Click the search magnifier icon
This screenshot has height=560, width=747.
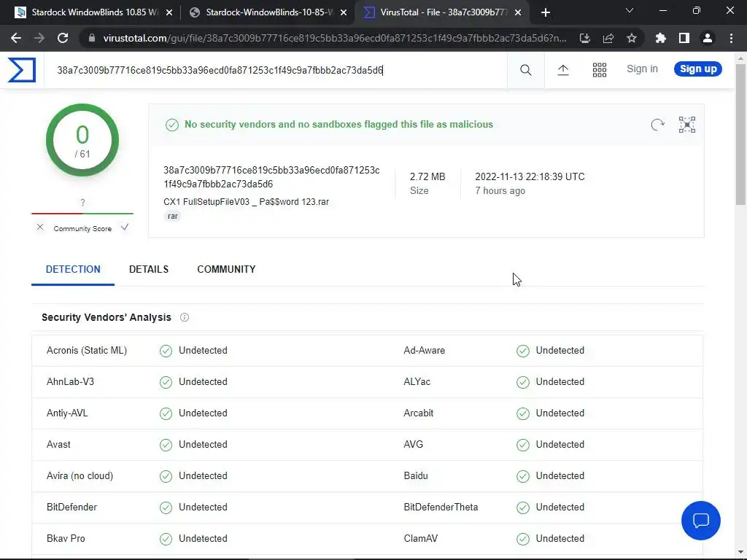(525, 70)
